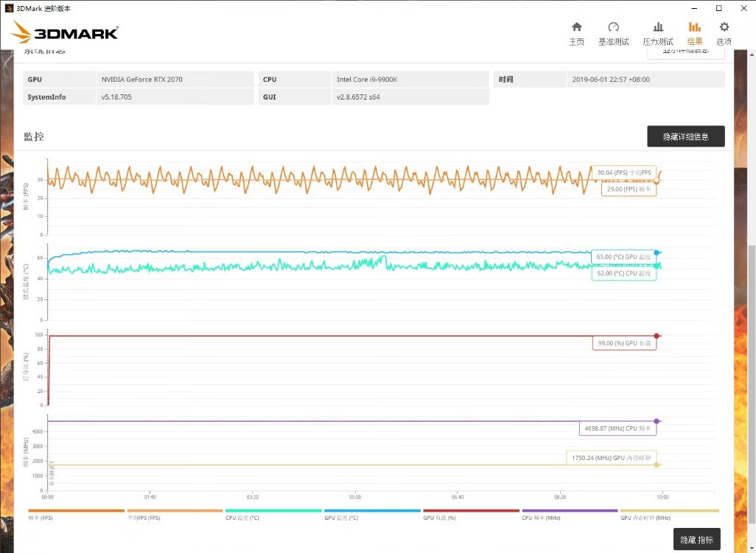Click the SystemInfo label cell

pos(59,97)
